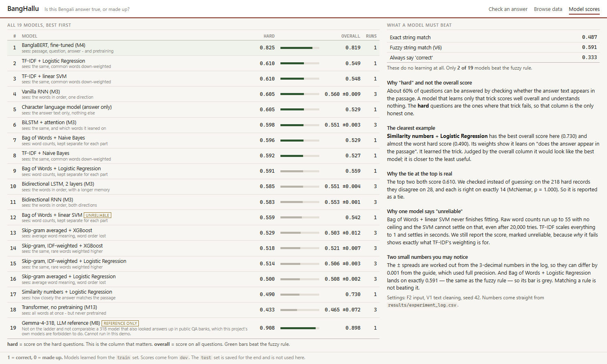Click Bidirectional LSTM, 2 layers (M3) model
Image resolution: width=607 pixels, height=364 pixels.
58,184
